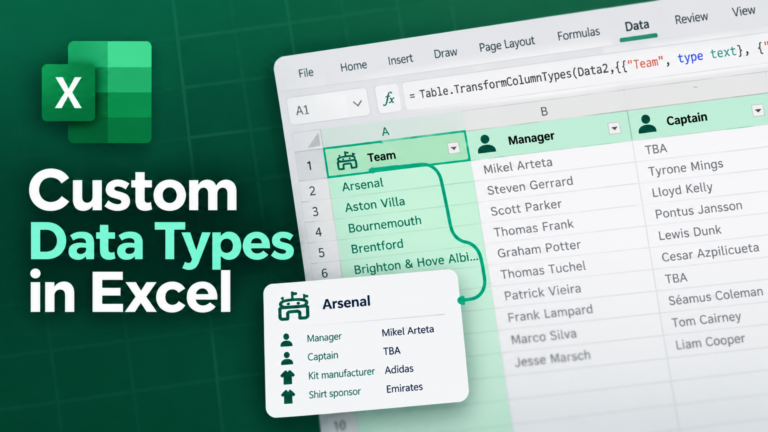Click Emirates value in Arsenal card
768x432 pixels.
click(x=404, y=388)
